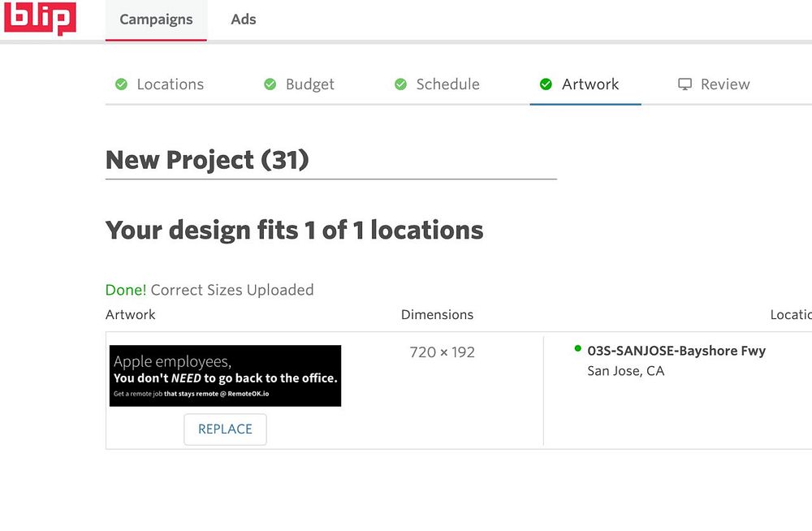Screen dimensions: 812x531
Task: Go to the Locations step
Action: 170,84
